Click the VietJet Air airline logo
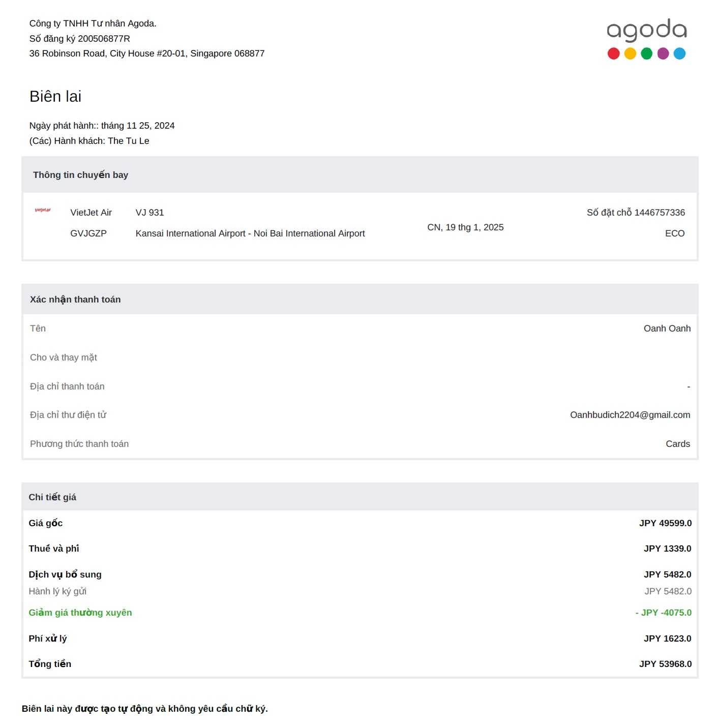The width and height of the screenshot is (716, 728). point(43,210)
